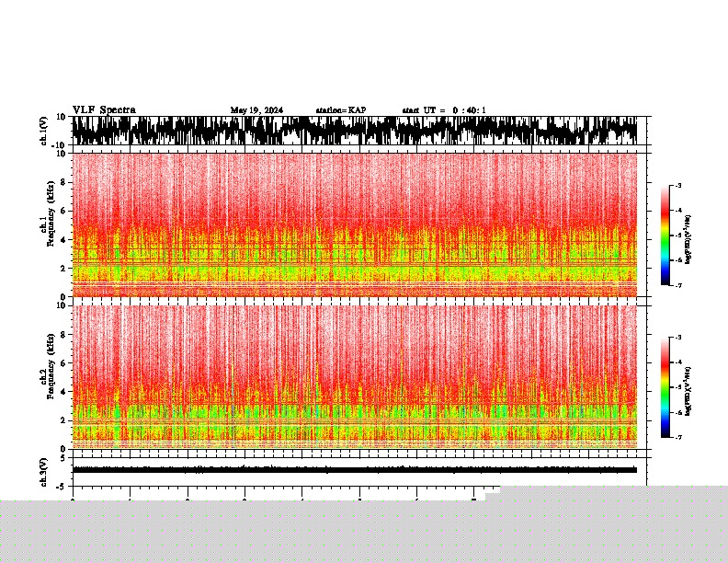The height and width of the screenshot is (563, 728).
Task: Click the ch.1 color scale bar
Action: [665, 236]
